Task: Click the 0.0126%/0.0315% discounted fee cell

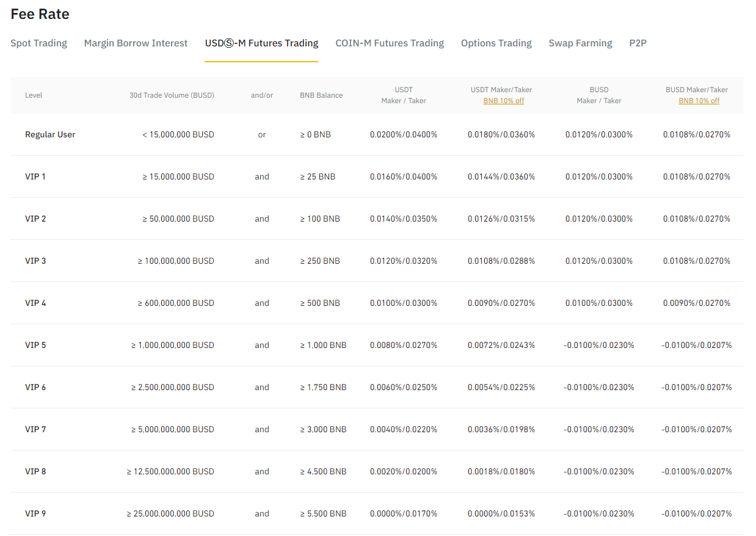Action: point(501,219)
